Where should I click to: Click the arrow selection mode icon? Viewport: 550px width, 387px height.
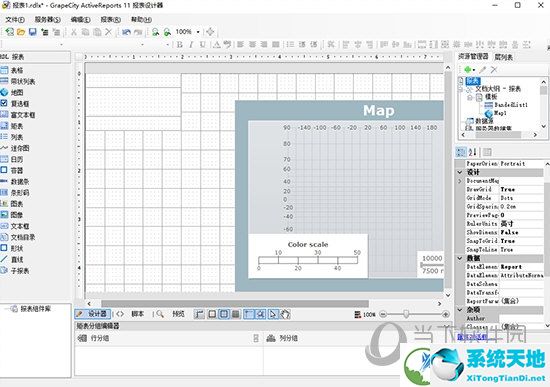[273, 314]
